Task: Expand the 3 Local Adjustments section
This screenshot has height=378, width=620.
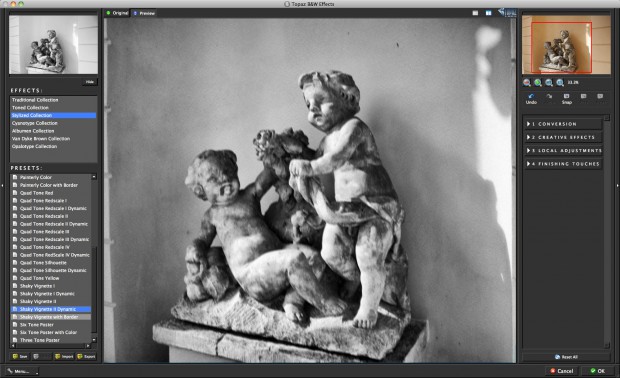Action: click(x=563, y=150)
